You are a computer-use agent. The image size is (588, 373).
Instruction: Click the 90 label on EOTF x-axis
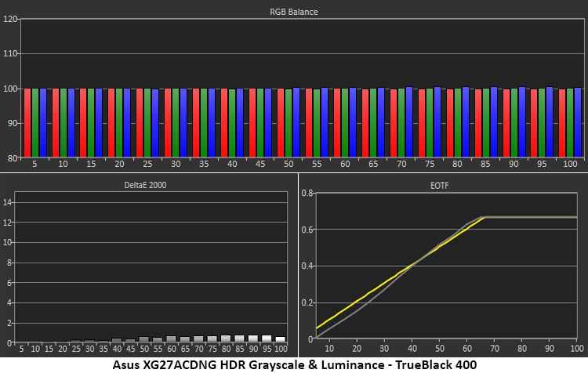[550, 348]
